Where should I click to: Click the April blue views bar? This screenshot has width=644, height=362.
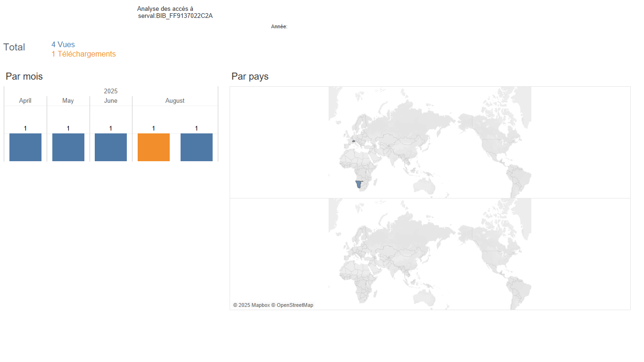25,147
